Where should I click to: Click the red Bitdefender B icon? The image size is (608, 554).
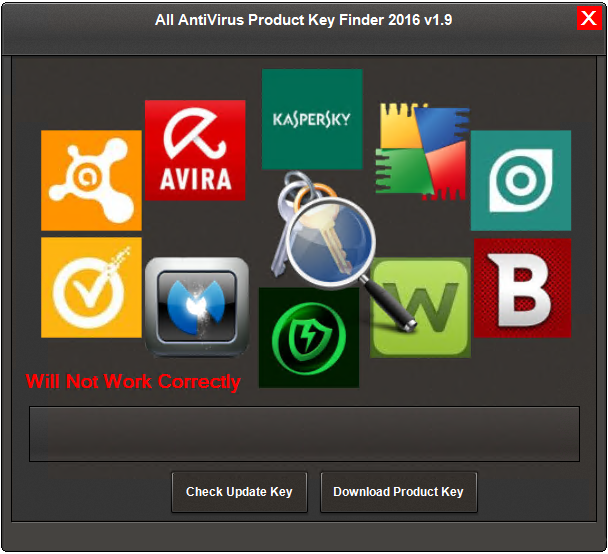[522, 288]
